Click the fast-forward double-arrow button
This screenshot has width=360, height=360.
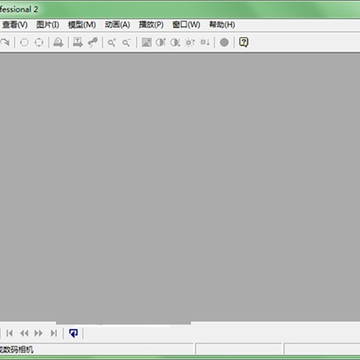(x=39, y=333)
